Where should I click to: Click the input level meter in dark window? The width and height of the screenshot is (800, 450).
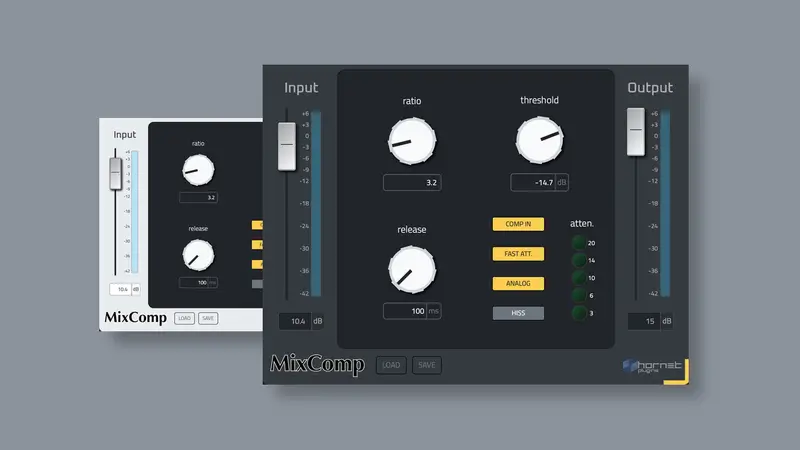pos(316,203)
